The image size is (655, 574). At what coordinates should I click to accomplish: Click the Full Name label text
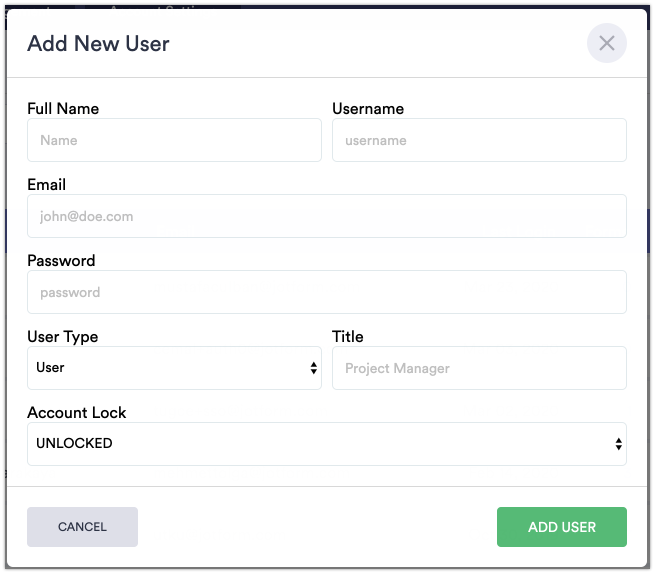63,108
